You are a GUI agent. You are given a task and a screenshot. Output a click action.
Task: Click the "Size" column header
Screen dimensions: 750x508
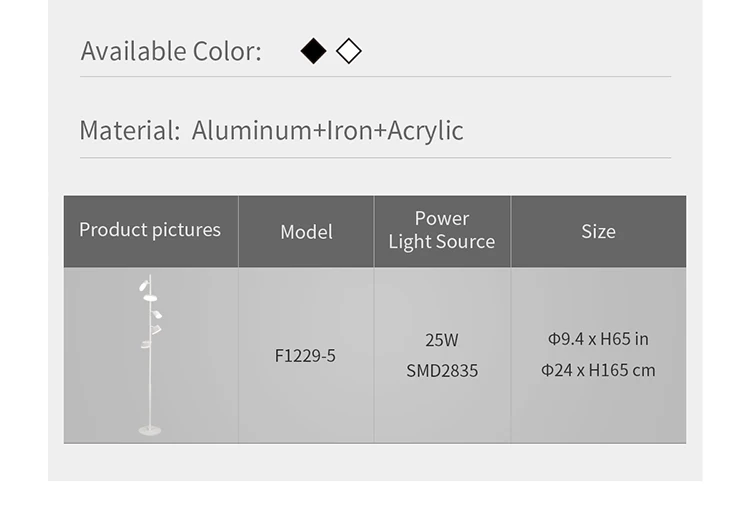[598, 232]
